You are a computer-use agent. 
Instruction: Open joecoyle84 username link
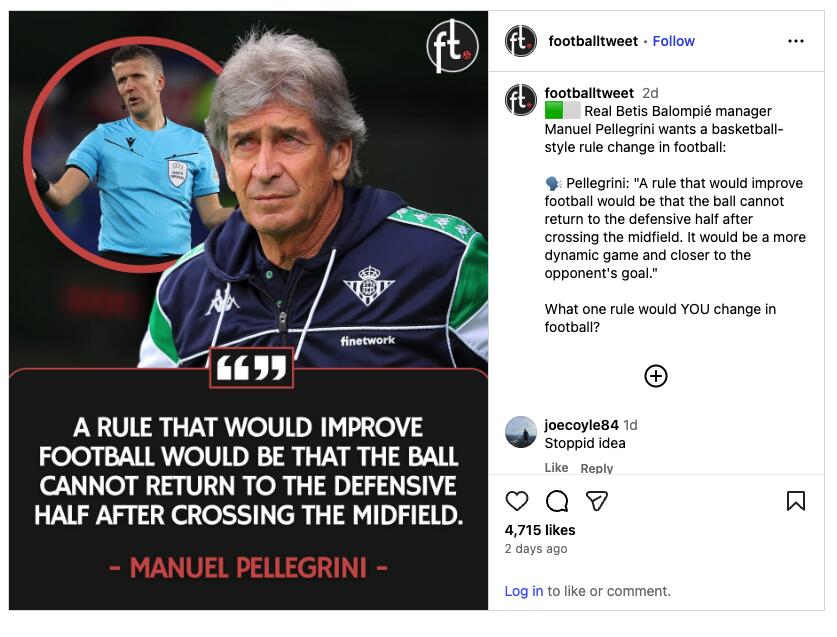click(x=581, y=425)
